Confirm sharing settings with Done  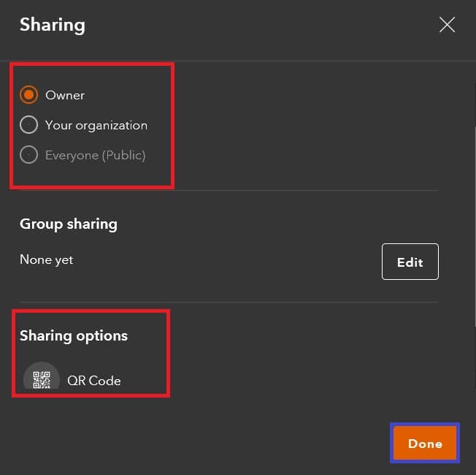425,443
